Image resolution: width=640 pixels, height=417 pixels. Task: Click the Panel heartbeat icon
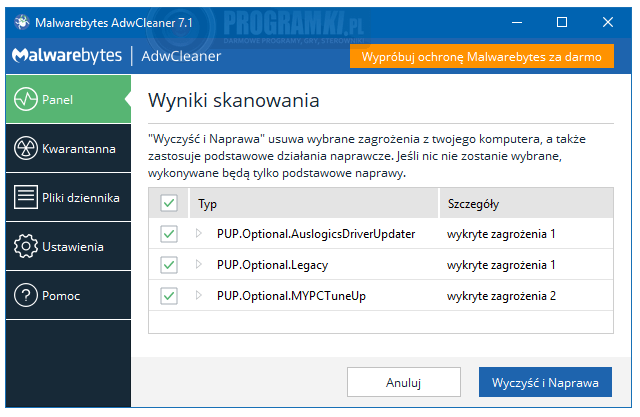[26, 99]
